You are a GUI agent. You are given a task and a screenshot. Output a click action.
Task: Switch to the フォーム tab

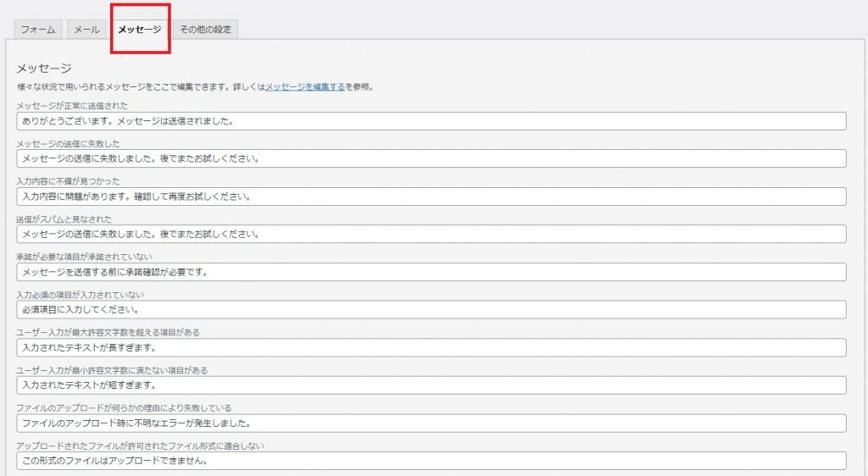pyautogui.click(x=38, y=30)
